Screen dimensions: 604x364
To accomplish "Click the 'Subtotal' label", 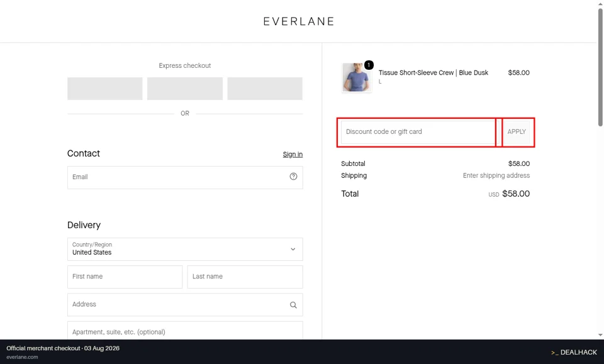I will pos(353,163).
